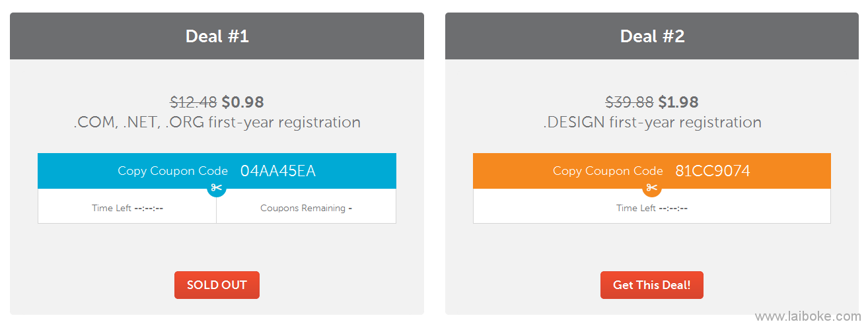Click the Time Left cell in Deal #1
868x326 pixels.
(x=127, y=207)
